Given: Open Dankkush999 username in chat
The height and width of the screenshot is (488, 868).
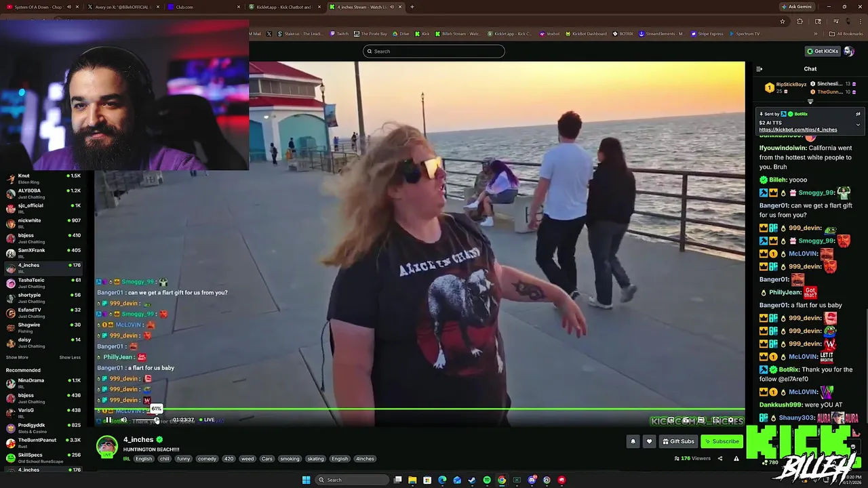Looking at the screenshot, I should point(781,405).
